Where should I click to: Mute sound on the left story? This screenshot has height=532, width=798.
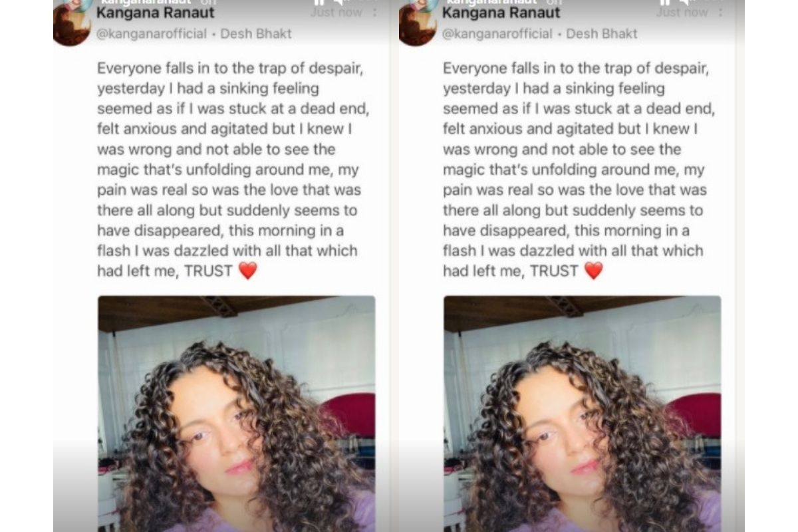[x=338, y=2]
